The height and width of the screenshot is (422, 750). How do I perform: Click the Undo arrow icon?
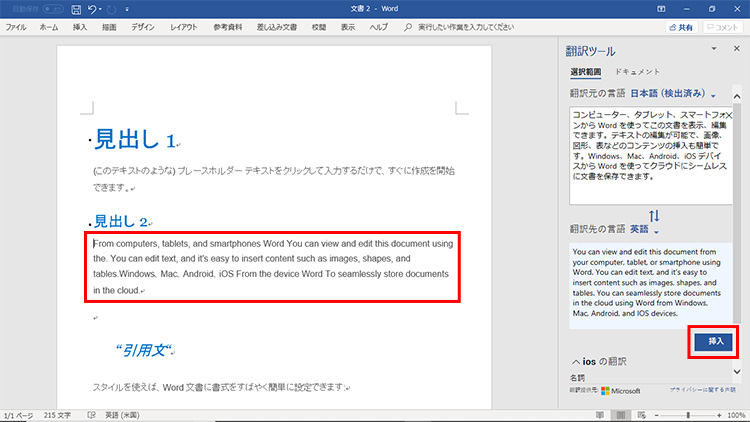coord(94,9)
